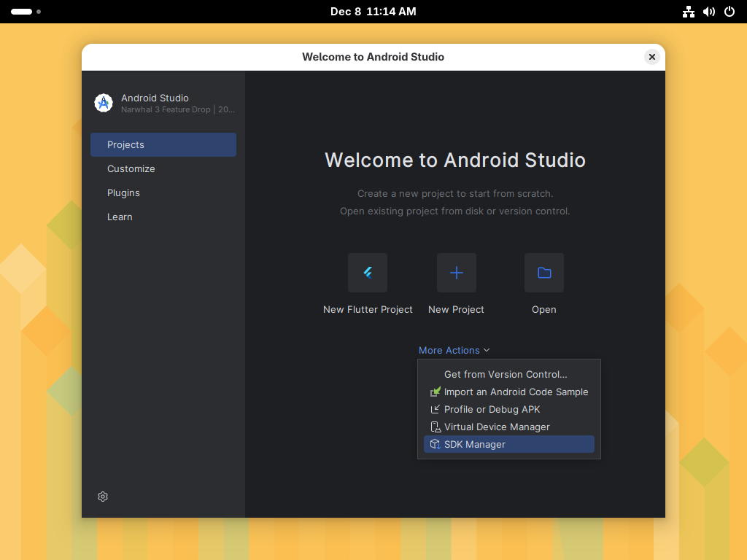Image resolution: width=747 pixels, height=560 pixels.
Task: Select the Learn tab
Action: click(x=120, y=217)
